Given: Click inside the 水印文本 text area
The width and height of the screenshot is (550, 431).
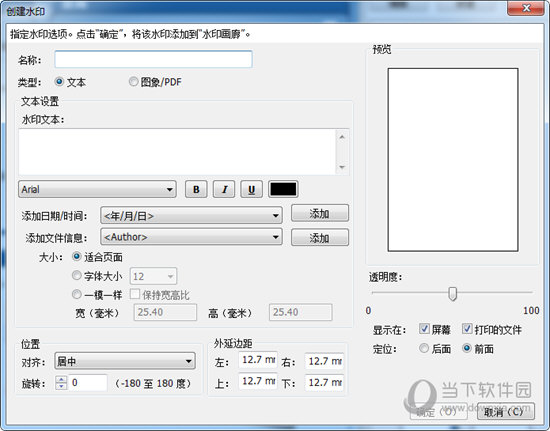Looking at the screenshot, I should 177,151.
